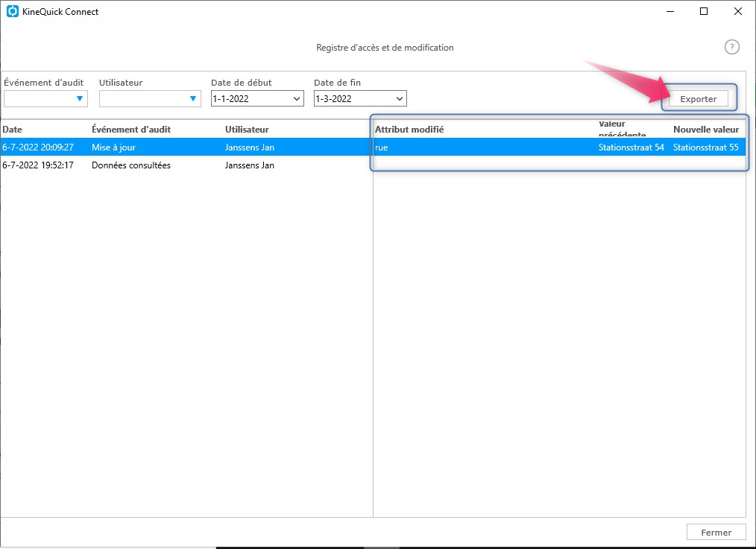Expand the Utilisateur filter dropdown

pos(193,99)
